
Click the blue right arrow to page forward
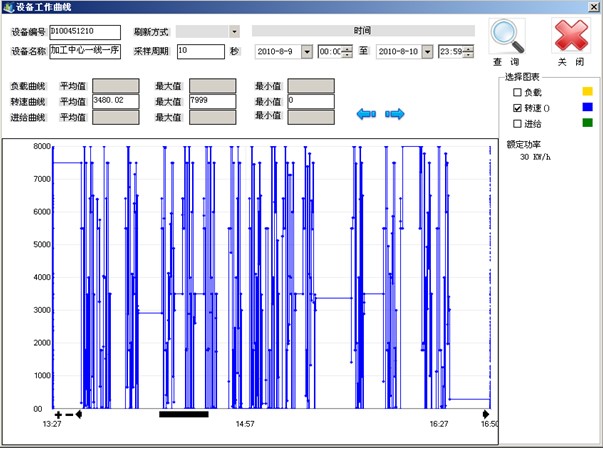(395, 114)
